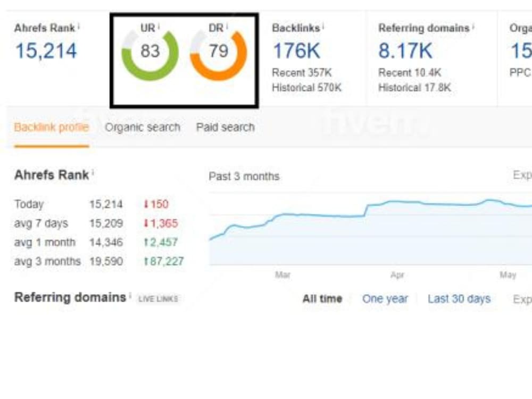Click info icon beside Ahrefs Rank section heading
Viewport: 532px width, 399px height.
(93, 173)
